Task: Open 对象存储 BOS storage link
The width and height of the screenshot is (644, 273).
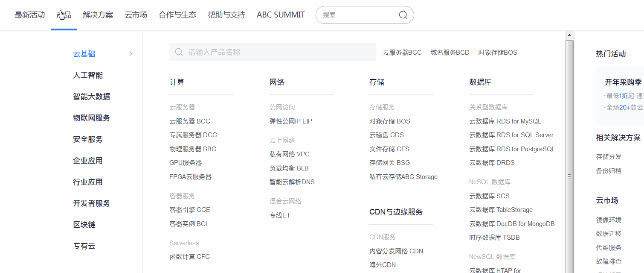Action: [390, 121]
